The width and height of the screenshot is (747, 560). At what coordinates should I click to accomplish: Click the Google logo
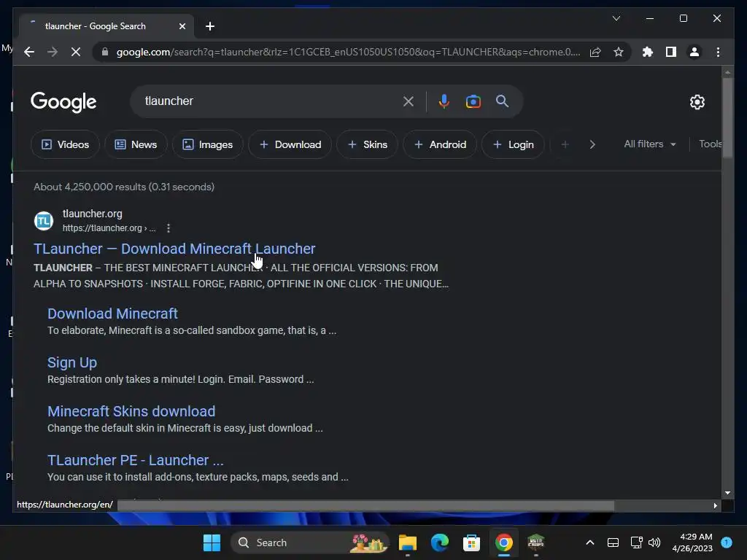click(x=63, y=101)
